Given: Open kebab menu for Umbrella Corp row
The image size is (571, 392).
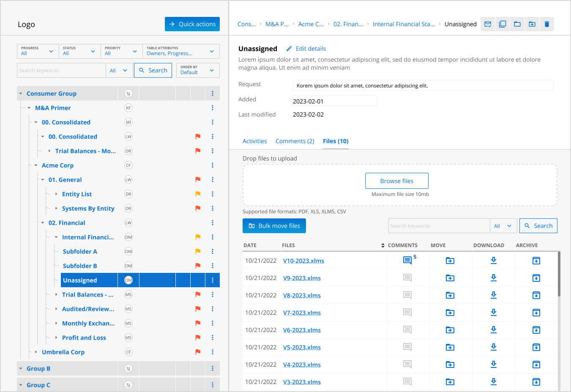Looking at the screenshot, I should point(213,352).
